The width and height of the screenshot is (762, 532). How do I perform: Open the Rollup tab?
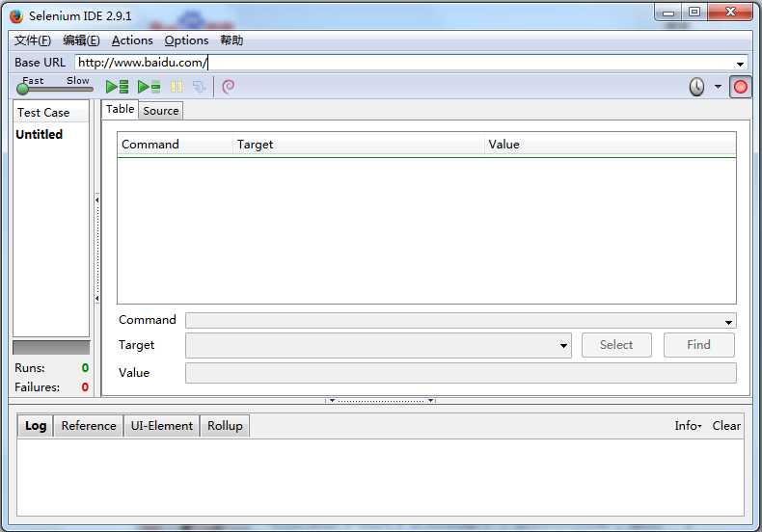tap(225, 426)
